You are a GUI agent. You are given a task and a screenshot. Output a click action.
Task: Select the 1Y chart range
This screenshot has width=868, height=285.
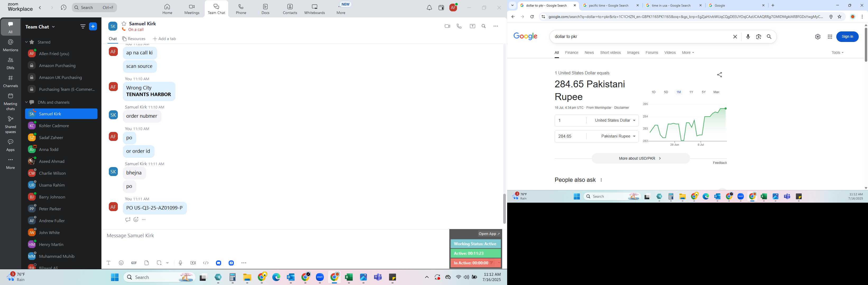click(691, 92)
